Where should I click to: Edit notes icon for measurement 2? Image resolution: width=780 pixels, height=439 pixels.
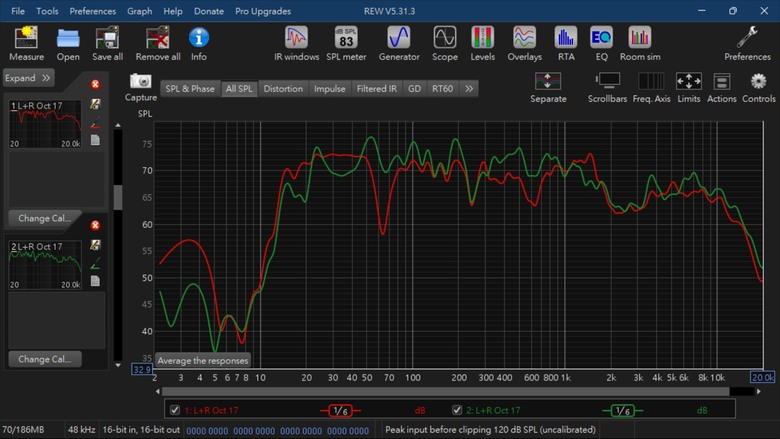pos(95,245)
